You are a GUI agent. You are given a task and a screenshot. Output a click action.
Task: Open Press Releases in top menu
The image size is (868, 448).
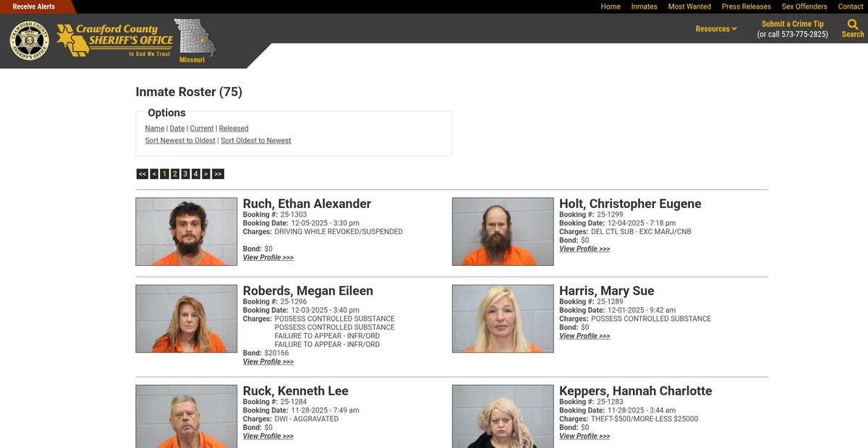pos(746,7)
